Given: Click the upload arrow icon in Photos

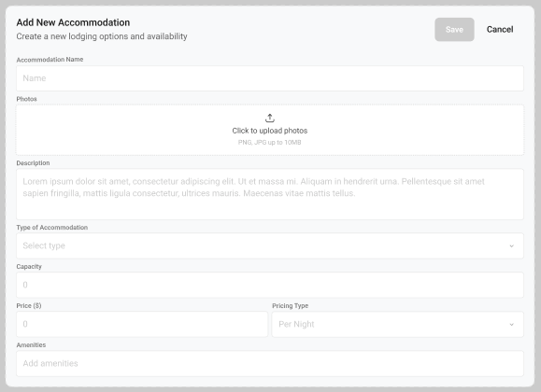Looking at the screenshot, I should coord(270,119).
